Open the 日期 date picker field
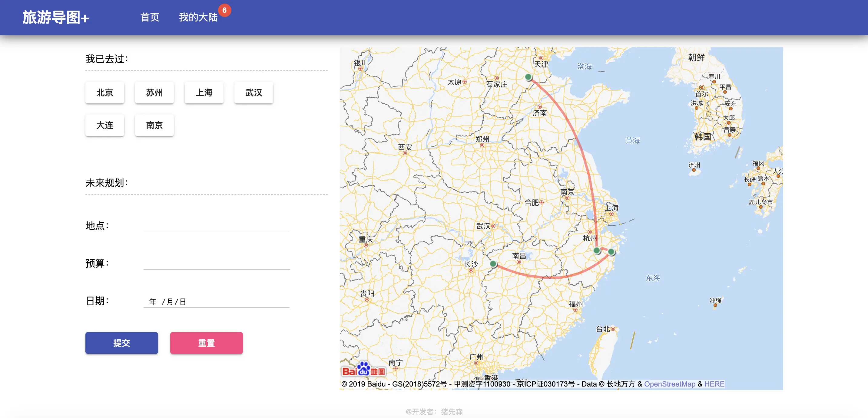The width and height of the screenshot is (868, 418). pyautogui.click(x=217, y=301)
